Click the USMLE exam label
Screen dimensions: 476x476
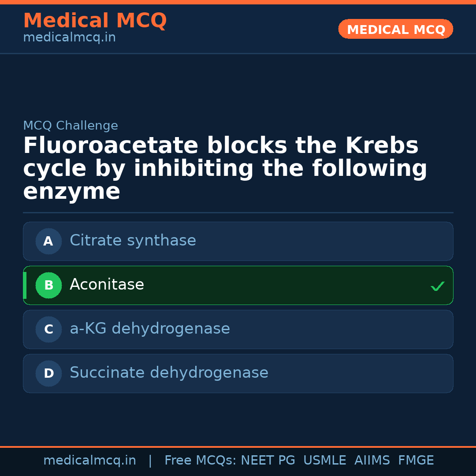[x=325, y=460]
